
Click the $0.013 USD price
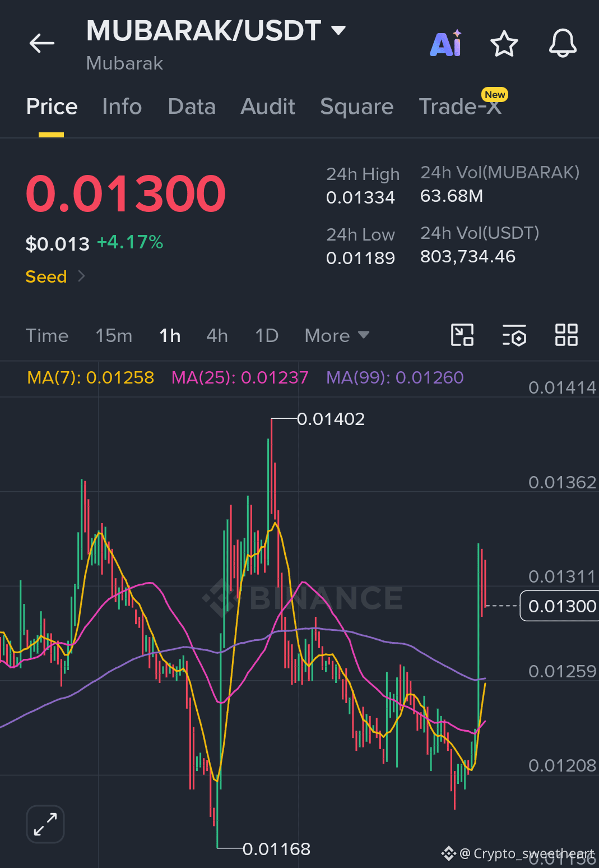pos(57,244)
